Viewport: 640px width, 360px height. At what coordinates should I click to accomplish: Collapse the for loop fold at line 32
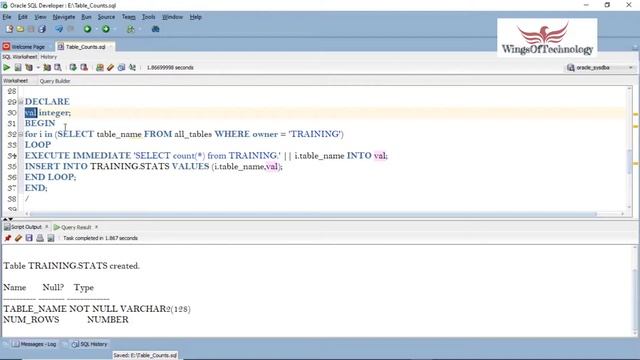pyautogui.click(x=20, y=134)
